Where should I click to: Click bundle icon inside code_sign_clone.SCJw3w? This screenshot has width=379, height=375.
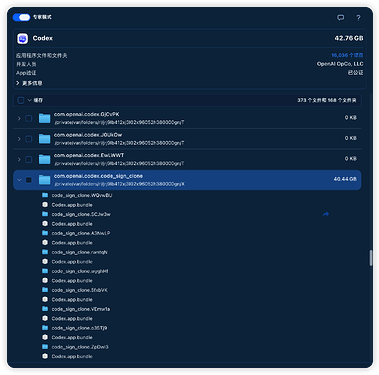(45, 224)
